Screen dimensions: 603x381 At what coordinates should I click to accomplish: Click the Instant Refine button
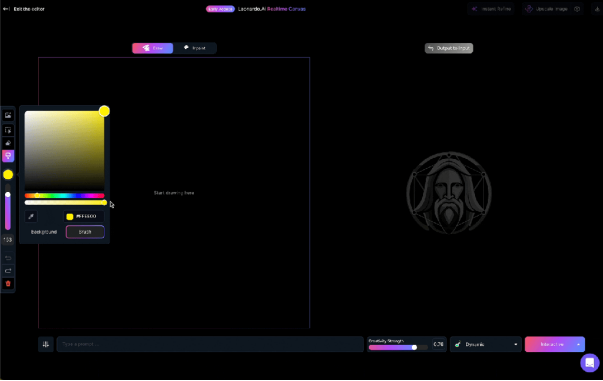tap(492, 9)
